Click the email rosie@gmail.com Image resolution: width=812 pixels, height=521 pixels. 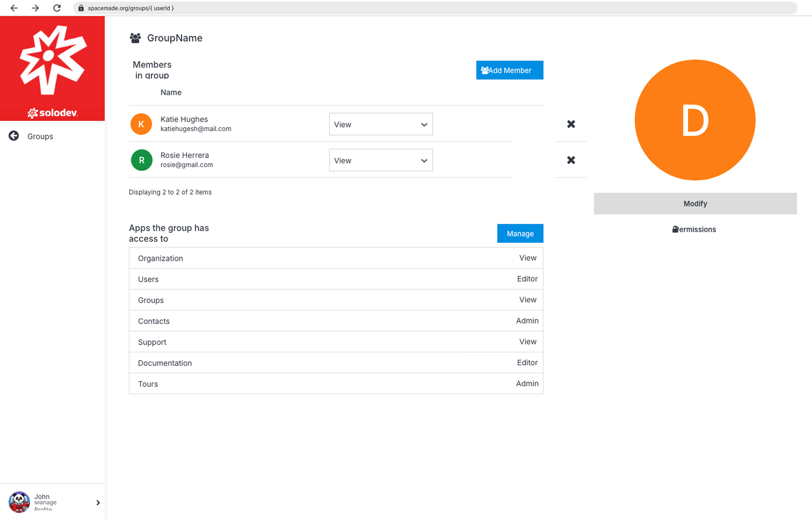point(187,165)
